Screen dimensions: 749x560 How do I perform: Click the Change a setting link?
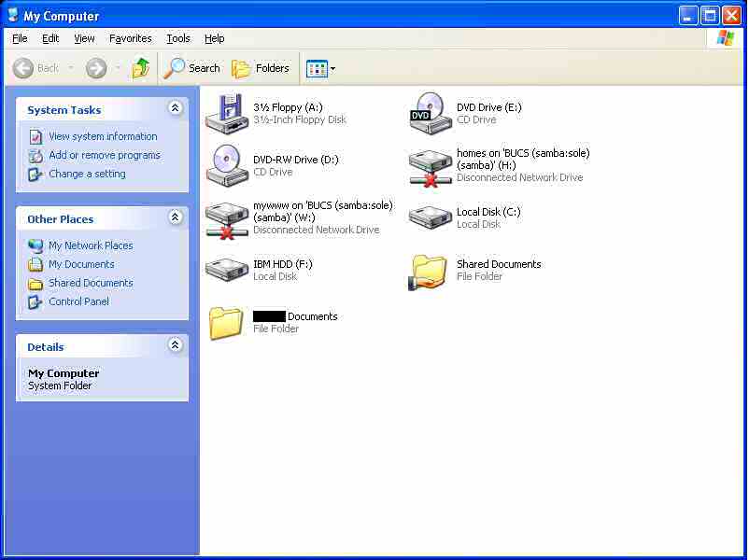pyautogui.click(x=88, y=174)
